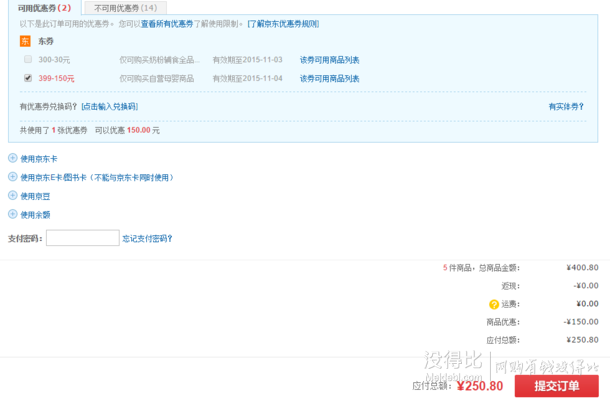
Task: Click the large red ¥250.80 total
Action: tap(480, 386)
